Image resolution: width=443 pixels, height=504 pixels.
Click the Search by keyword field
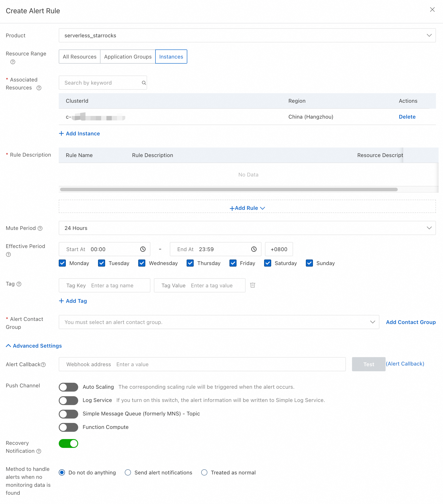click(103, 83)
